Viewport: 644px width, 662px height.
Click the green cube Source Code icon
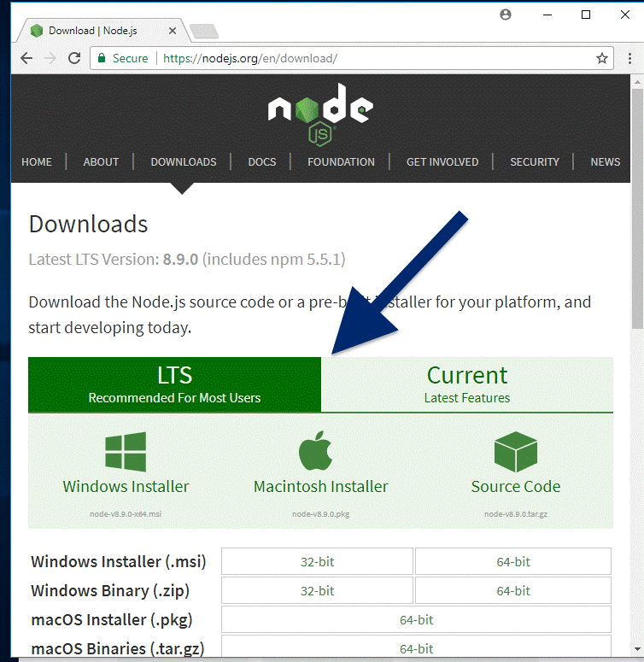[515, 452]
